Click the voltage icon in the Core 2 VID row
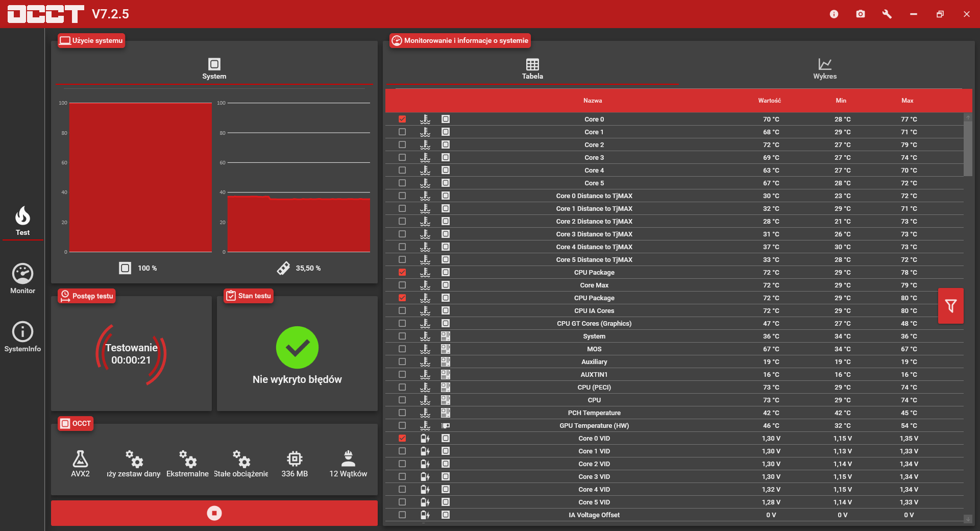 click(x=425, y=464)
